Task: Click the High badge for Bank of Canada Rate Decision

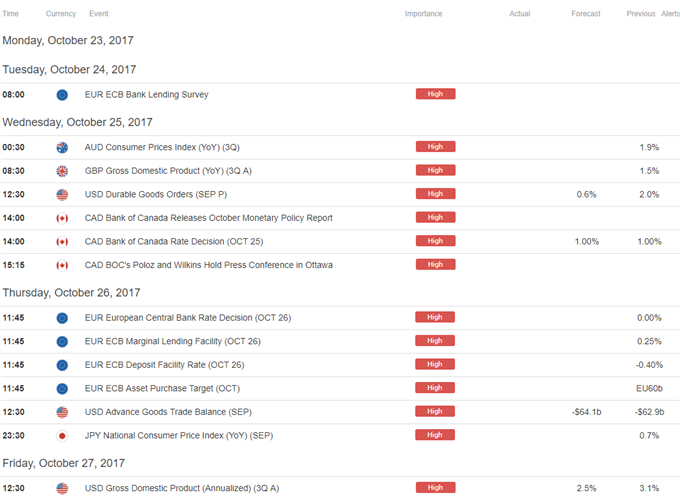Action: [435, 241]
